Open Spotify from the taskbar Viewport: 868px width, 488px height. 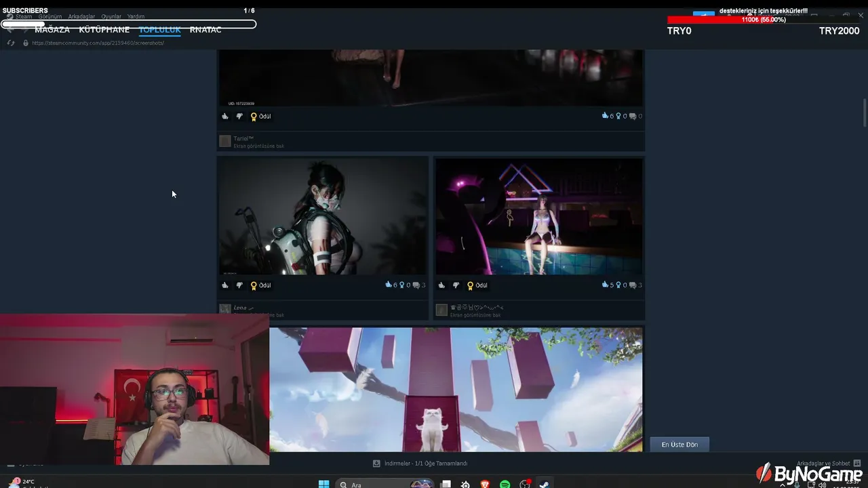(x=505, y=484)
